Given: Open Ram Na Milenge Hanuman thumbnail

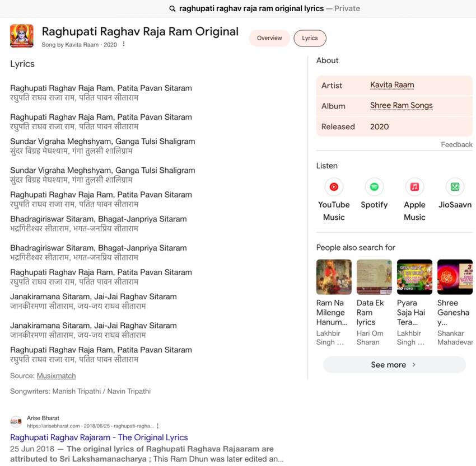Looking at the screenshot, I should point(334,277).
